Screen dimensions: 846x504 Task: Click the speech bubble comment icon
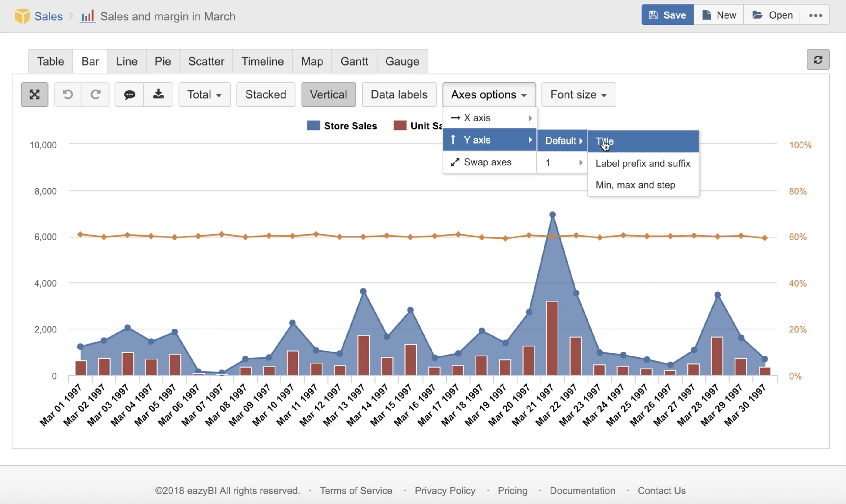[129, 94]
